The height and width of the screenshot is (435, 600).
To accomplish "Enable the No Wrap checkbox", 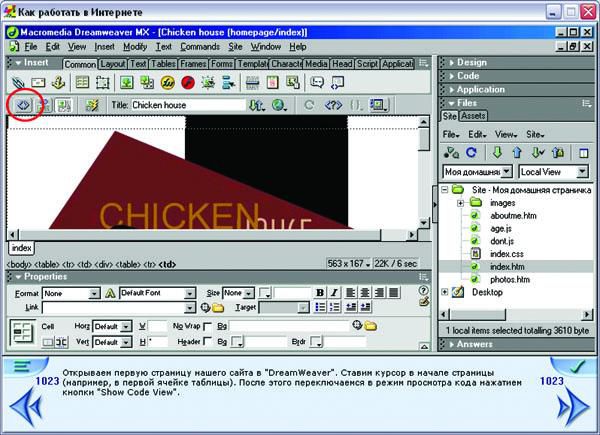I will tap(207, 326).
